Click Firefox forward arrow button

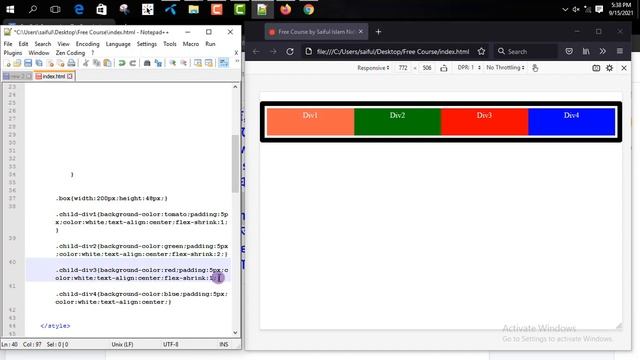click(273, 51)
